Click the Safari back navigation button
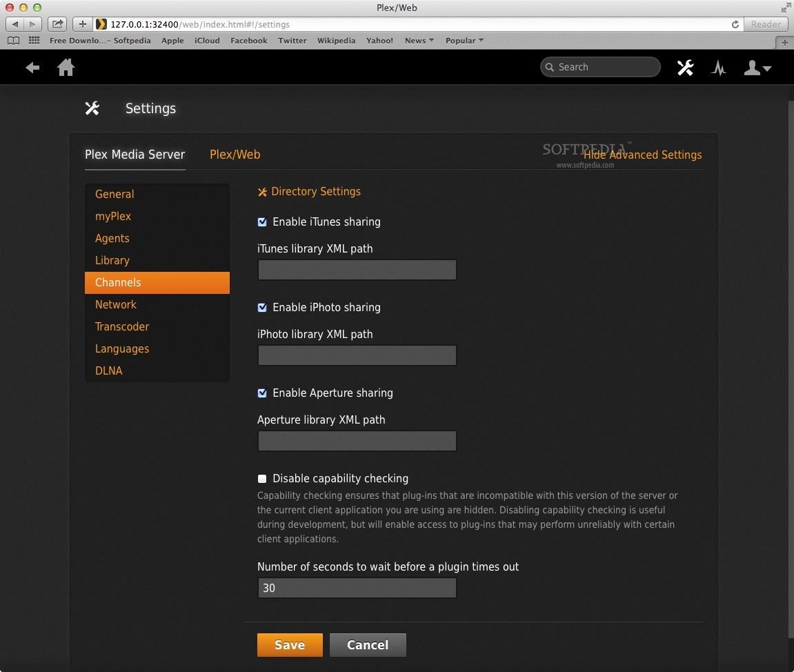Screen dimensions: 794x672 (14, 23)
